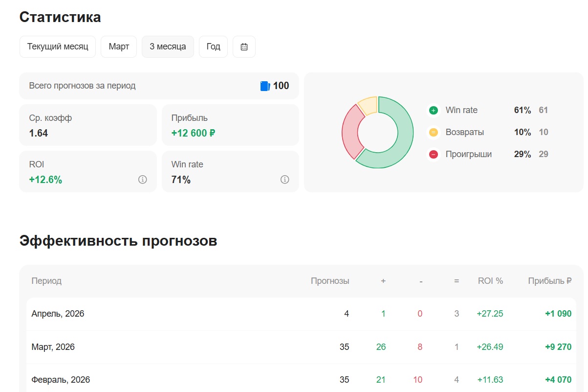Click the 10% Возвраты legend value
Image resolution: width=588 pixels, height=392 pixels.
point(523,132)
